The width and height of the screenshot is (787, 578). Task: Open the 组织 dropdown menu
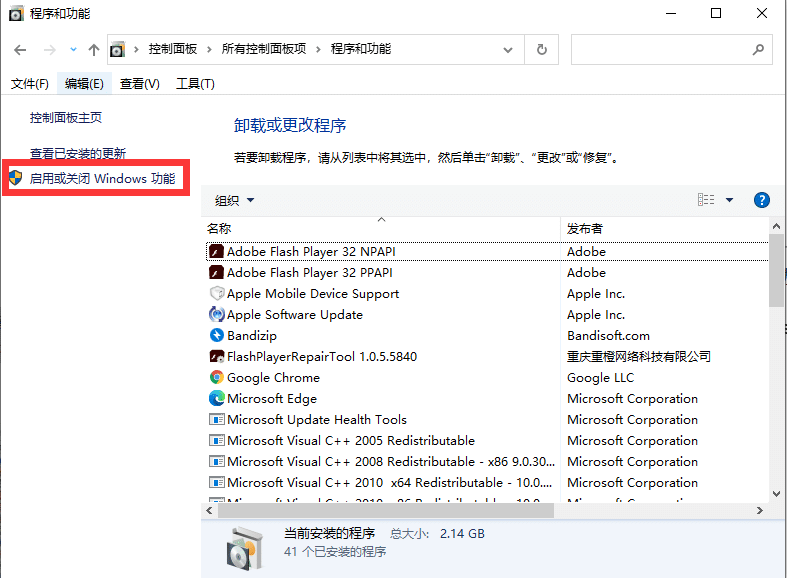[234, 201]
